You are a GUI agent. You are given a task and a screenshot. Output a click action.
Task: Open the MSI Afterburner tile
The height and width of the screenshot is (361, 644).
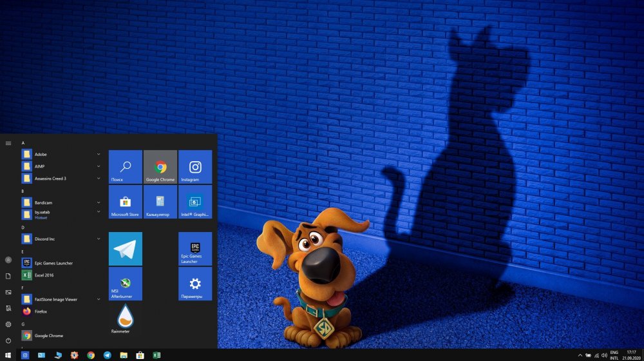[126, 284]
